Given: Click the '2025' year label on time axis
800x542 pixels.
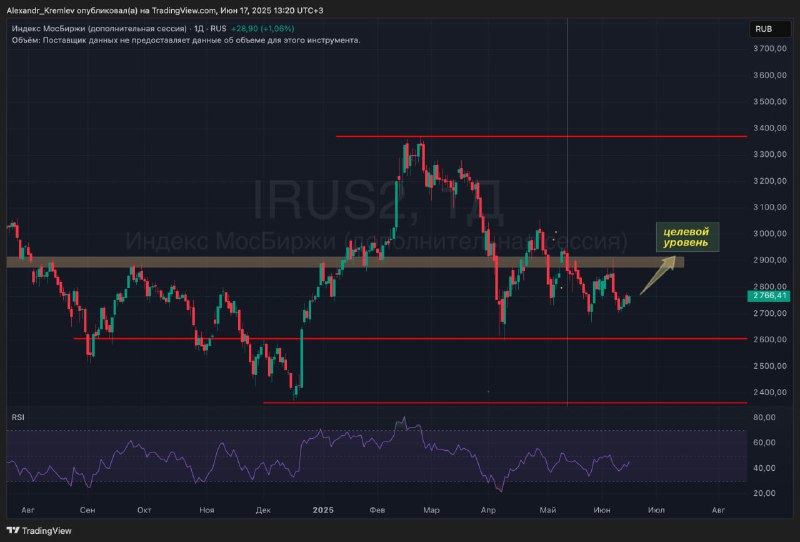Looking at the screenshot, I should 323,510.
